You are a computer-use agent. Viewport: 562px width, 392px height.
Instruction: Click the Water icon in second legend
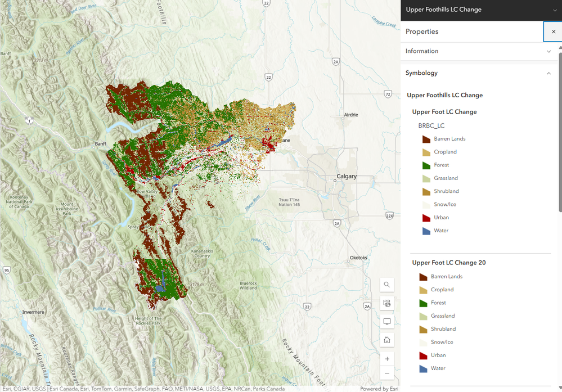[x=423, y=368]
